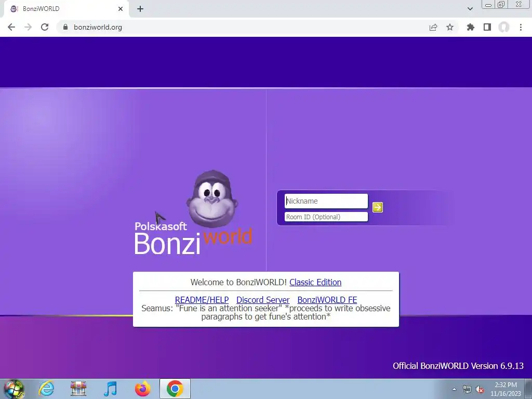Viewport: 532px width, 399px height.
Task: Open Chrome three-dot menu
Action: point(521,27)
